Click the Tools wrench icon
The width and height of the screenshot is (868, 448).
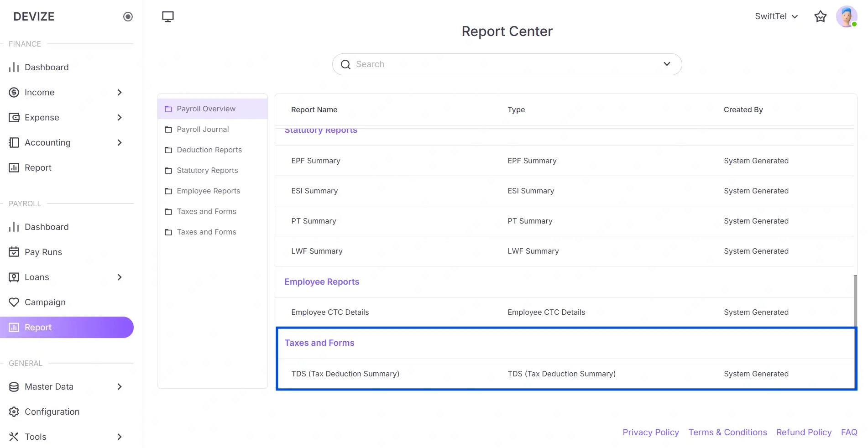click(x=14, y=437)
